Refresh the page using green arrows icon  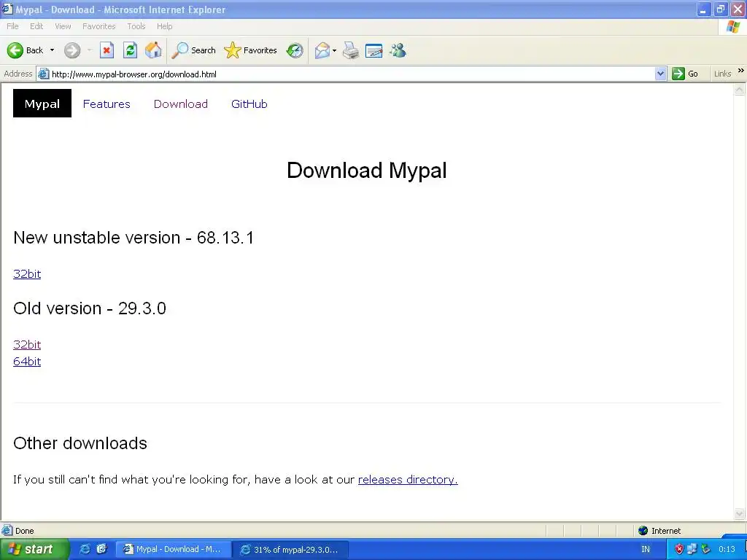(x=130, y=50)
